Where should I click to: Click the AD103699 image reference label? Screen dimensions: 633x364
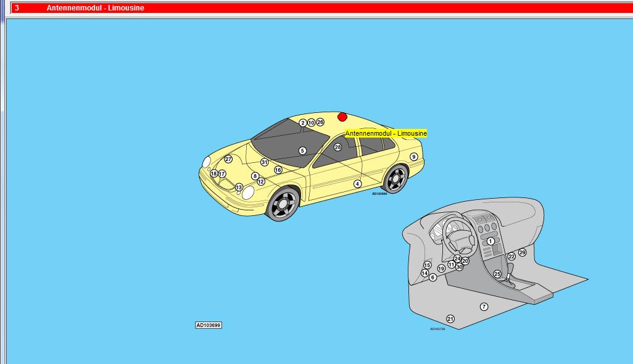[x=209, y=325]
